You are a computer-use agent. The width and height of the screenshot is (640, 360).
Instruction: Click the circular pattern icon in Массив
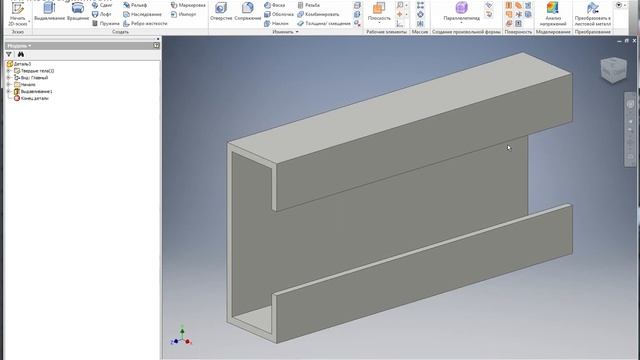(420, 14)
